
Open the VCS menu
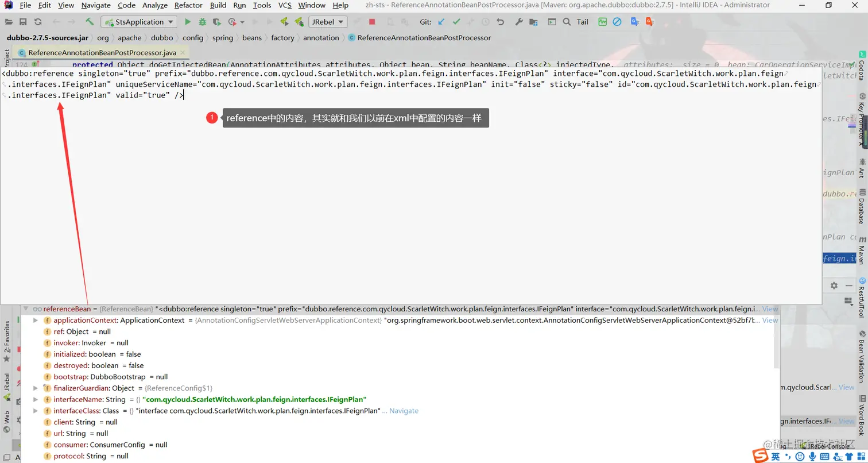(285, 5)
